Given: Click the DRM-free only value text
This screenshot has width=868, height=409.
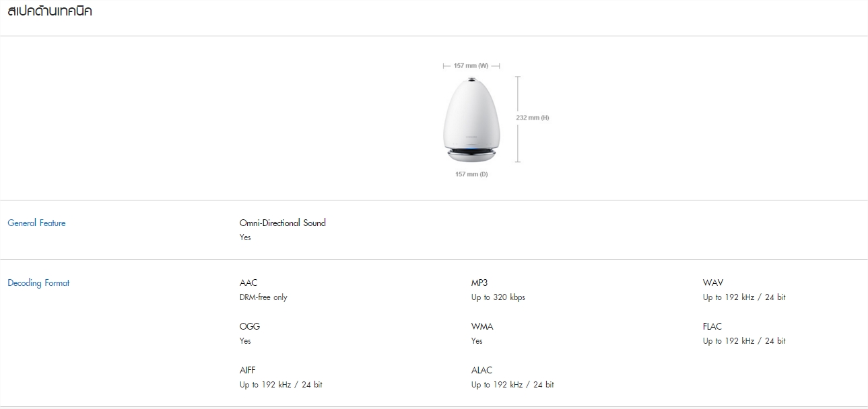Looking at the screenshot, I should [263, 297].
